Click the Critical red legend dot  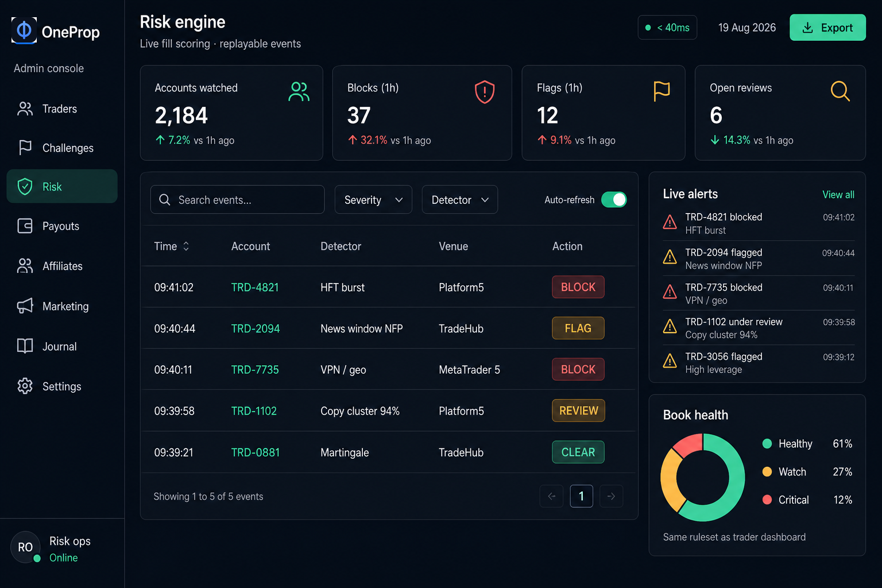click(x=767, y=500)
